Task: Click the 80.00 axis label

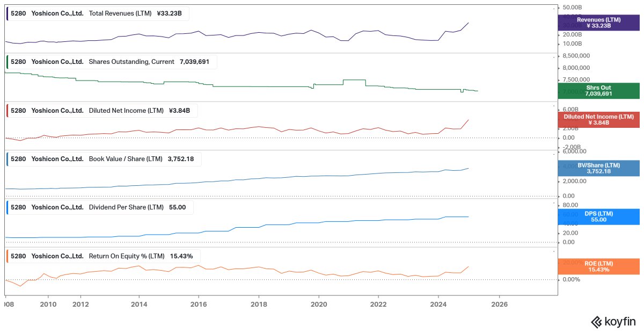Action: [570, 205]
